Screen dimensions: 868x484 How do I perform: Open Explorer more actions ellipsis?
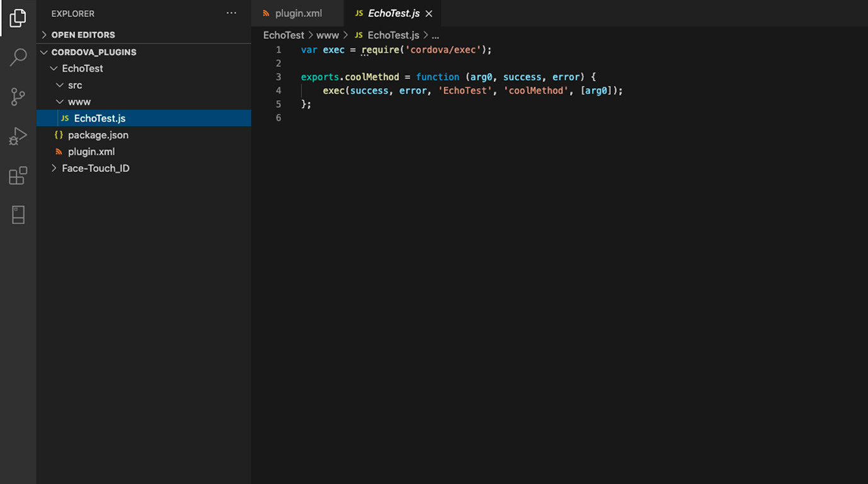click(x=231, y=13)
